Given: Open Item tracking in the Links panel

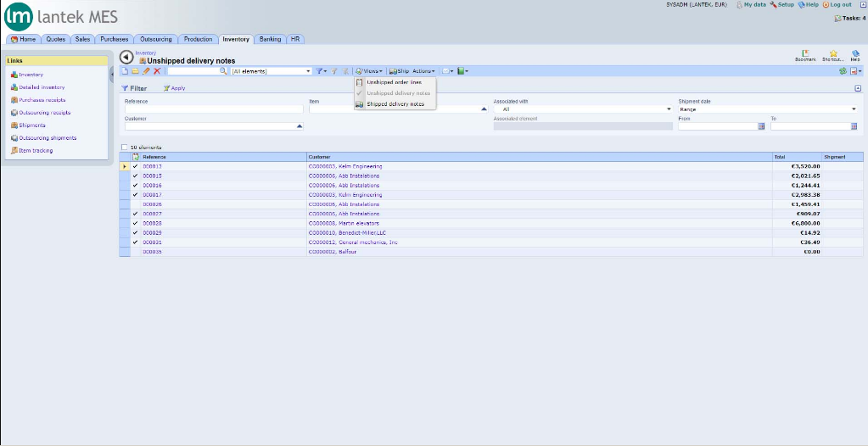Looking at the screenshot, I should [x=36, y=151].
